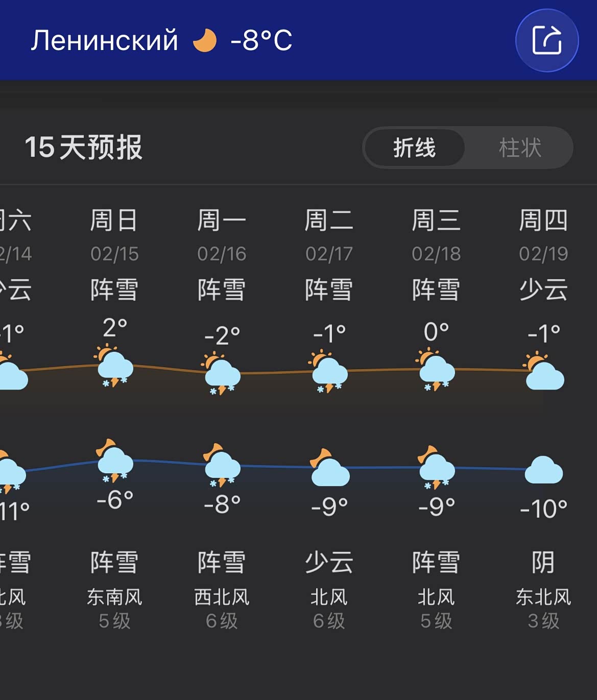Click the moon icon beside Ленинский
Viewport: 597px width, 700px height.
(x=205, y=40)
